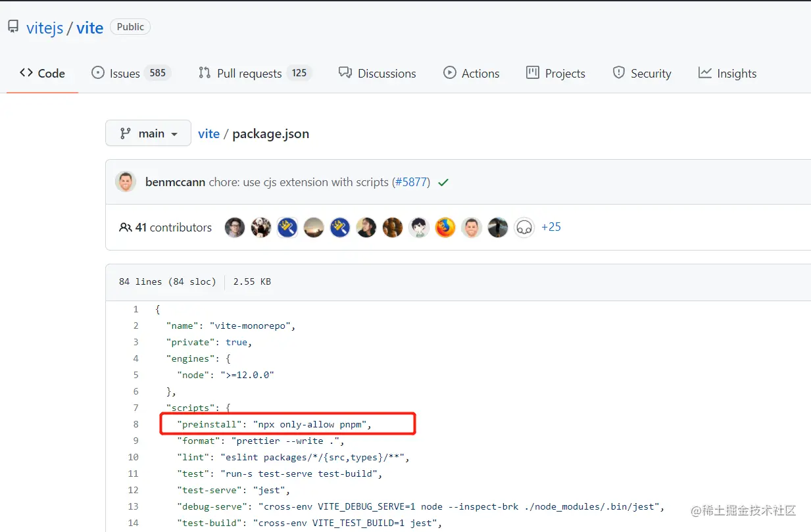
Task: Click the Insights graph icon
Action: pos(704,72)
